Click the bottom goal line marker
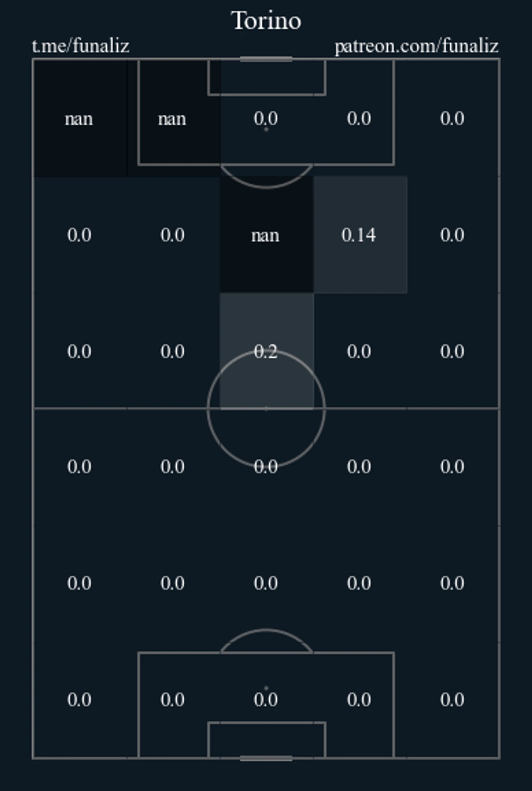Viewport: 532px width, 791px height. [266, 758]
